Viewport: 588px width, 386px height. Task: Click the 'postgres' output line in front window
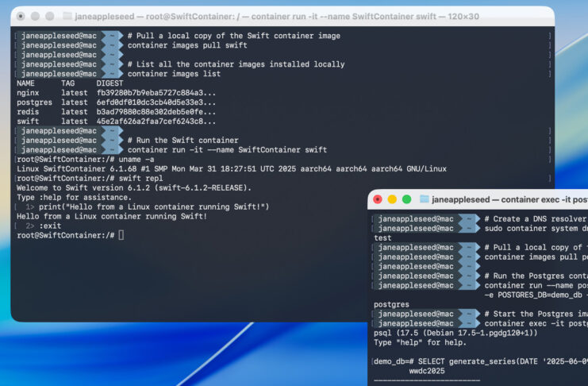391,304
